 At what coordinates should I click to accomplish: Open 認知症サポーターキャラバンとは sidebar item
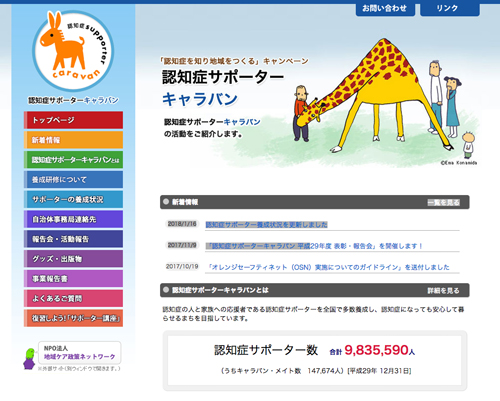[73, 160]
